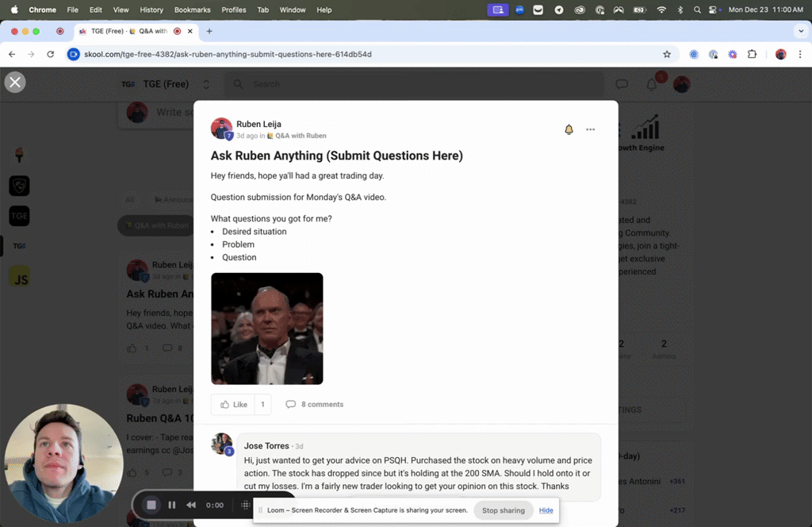The height and width of the screenshot is (527, 812).
Task: Like the Ask Ruben Anything post
Action: [x=234, y=404]
